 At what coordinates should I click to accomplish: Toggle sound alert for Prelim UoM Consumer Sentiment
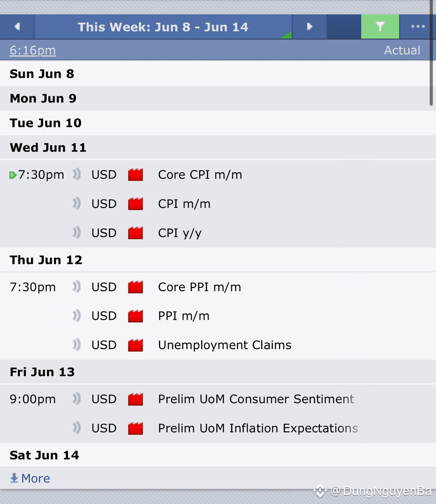pyautogui.click(x=77, y=399)
